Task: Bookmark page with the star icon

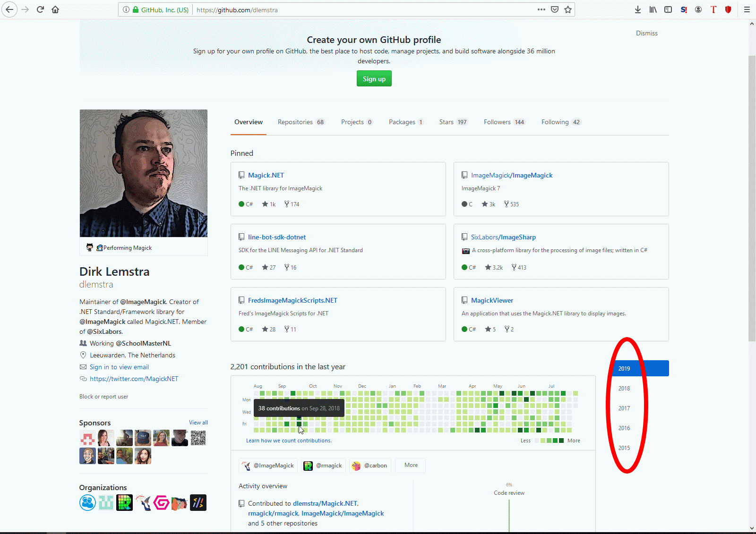Action: pyautogui.click(x=568, y=9)
